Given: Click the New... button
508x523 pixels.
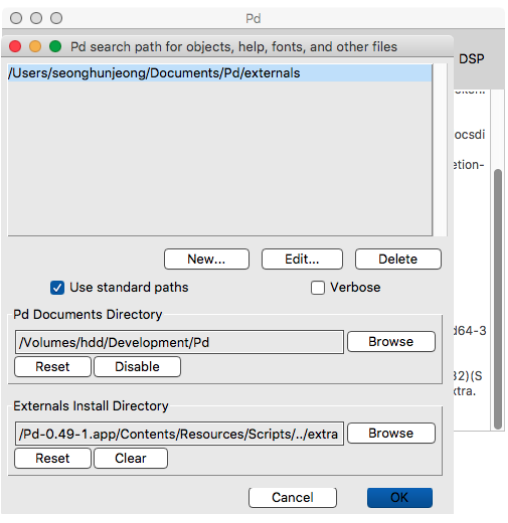Looking at the screenshot, I should coord(206,259).
